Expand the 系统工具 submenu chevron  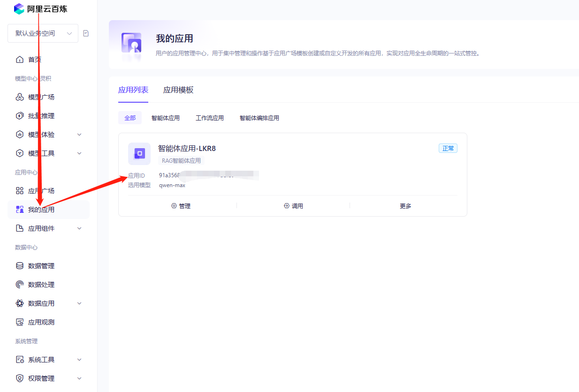click(x=79, y=360)
